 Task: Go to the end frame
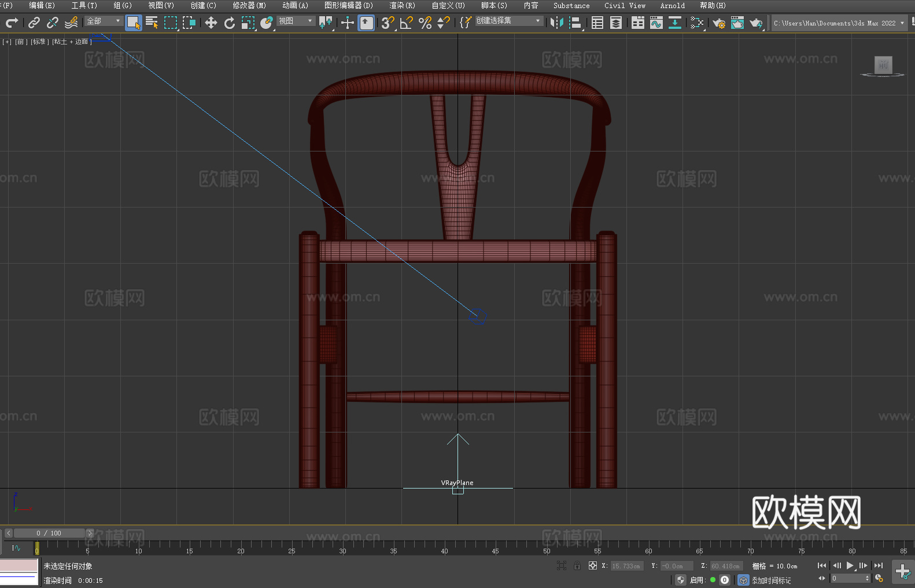(879, 565)
